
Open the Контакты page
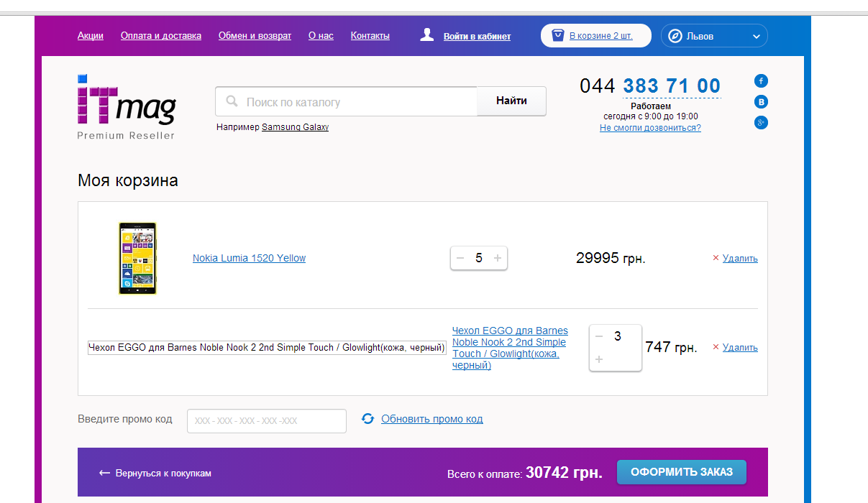[x=370, y=35]
